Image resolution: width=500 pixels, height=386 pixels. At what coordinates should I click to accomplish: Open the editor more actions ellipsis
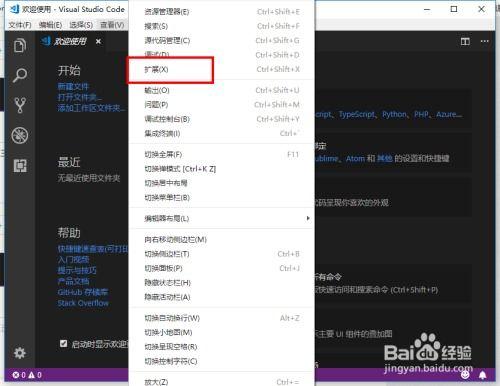click(484, 41)
